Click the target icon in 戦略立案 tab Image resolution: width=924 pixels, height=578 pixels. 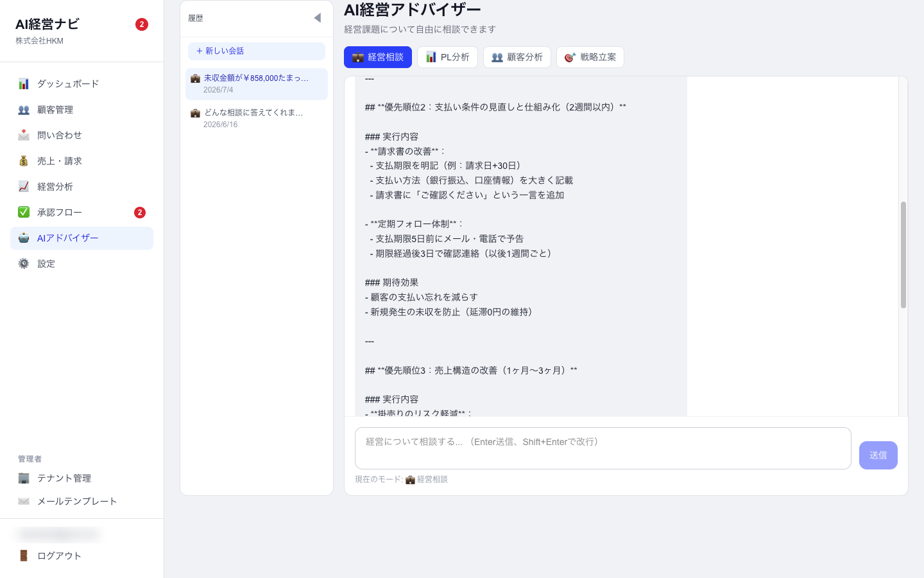(x=570, y=57)
